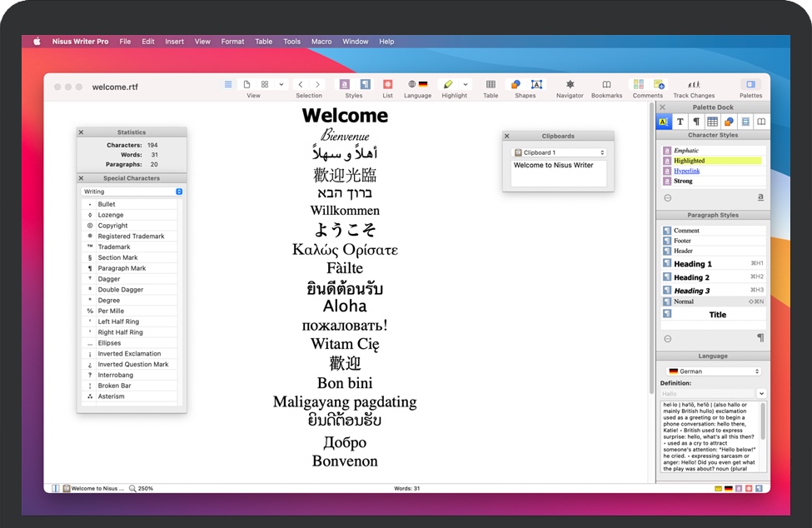812x528 pixels.
Task: Click the Table icon in toolbar
Action: pyautogui.click(x=491, y=85)
